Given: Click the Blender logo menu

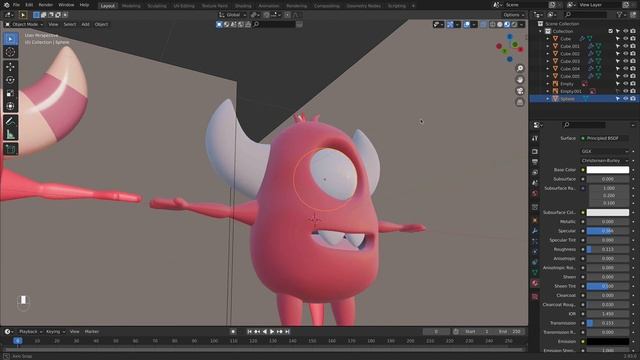Looking at the screenshot, I should (x=6, y=5).
